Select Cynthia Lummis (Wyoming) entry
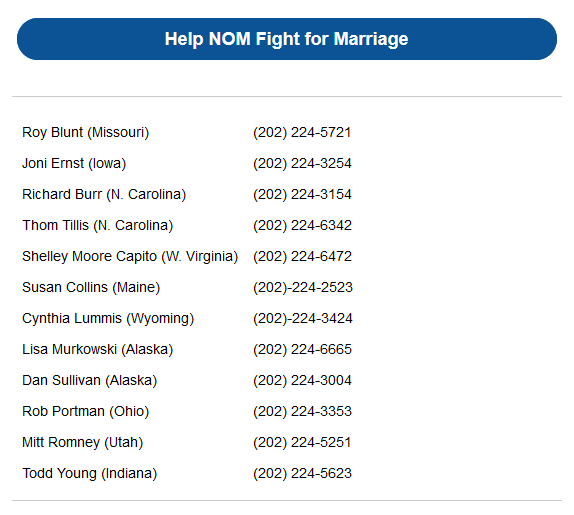 pyautogui.click(x=108, y=318)
